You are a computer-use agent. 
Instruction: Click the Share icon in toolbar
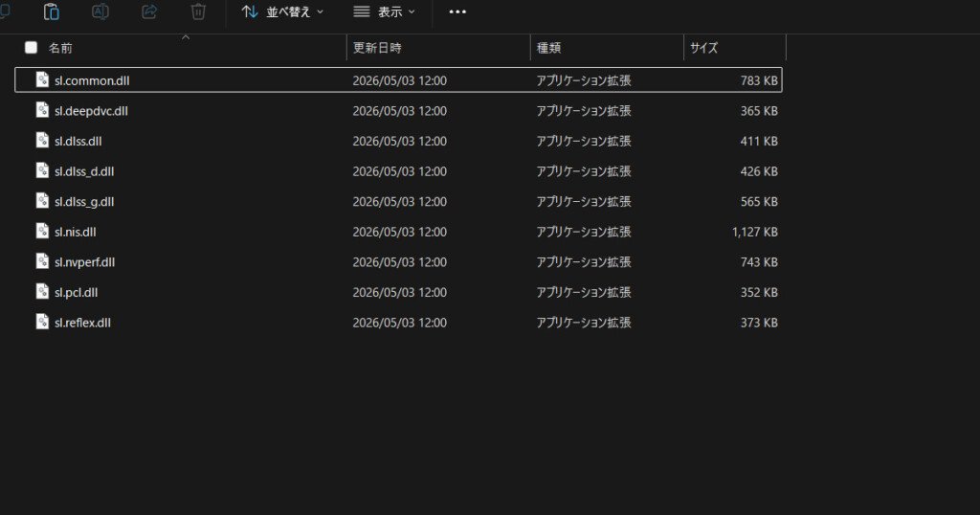149,11
